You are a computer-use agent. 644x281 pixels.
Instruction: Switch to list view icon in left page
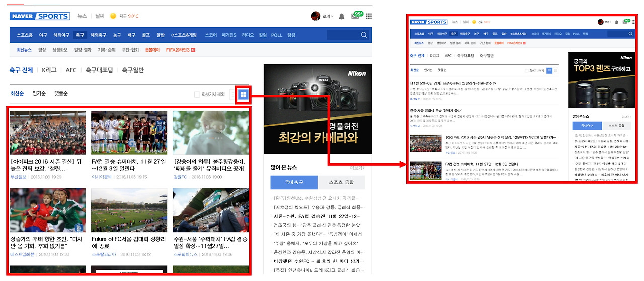coord(233,94)
